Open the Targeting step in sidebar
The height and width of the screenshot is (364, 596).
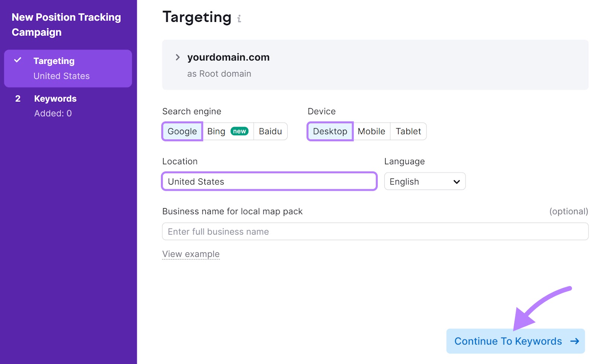tap(68, 69)
